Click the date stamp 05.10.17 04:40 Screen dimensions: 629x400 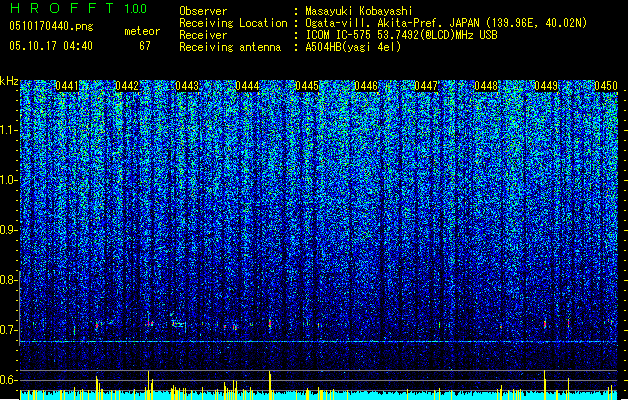51,46
